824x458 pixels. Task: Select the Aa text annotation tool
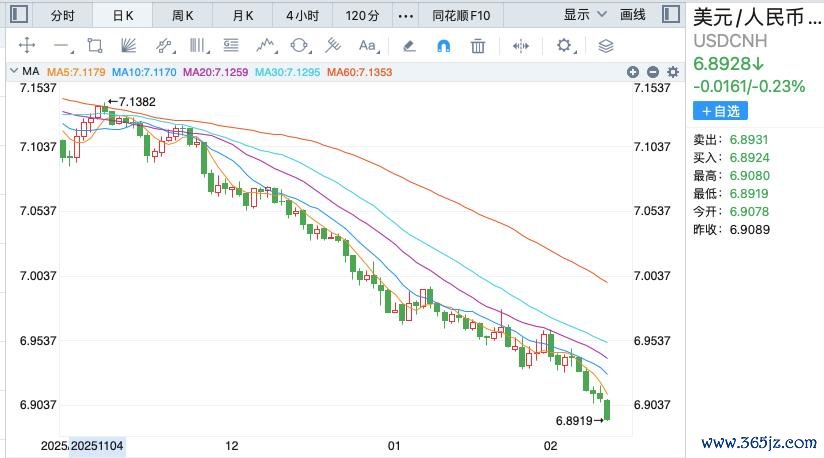[368, 46]
